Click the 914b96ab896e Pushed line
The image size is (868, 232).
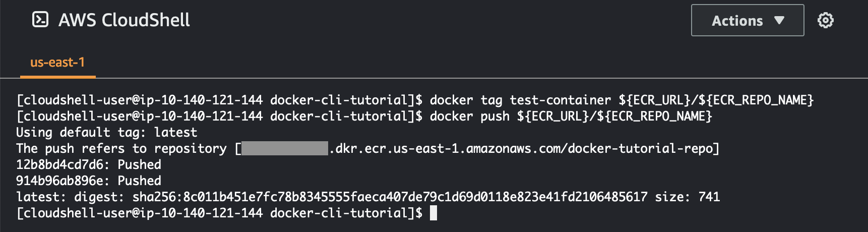pos(89,181)
